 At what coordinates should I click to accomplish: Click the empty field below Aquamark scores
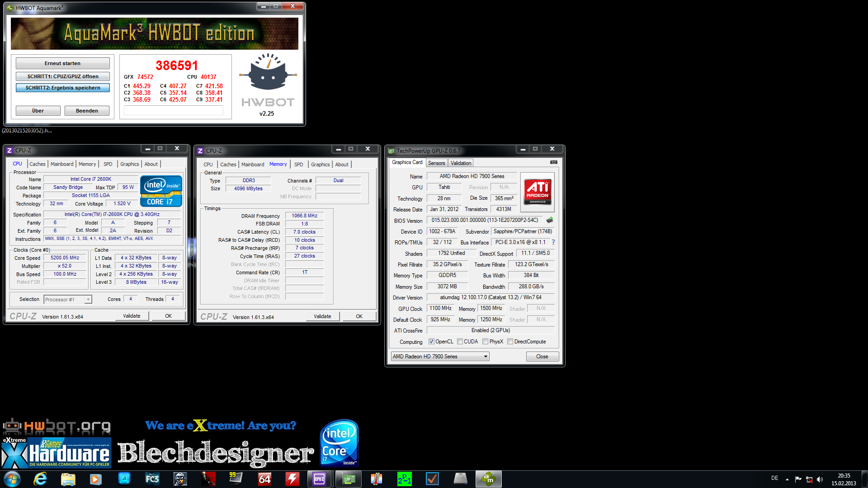tap(174, 110)
